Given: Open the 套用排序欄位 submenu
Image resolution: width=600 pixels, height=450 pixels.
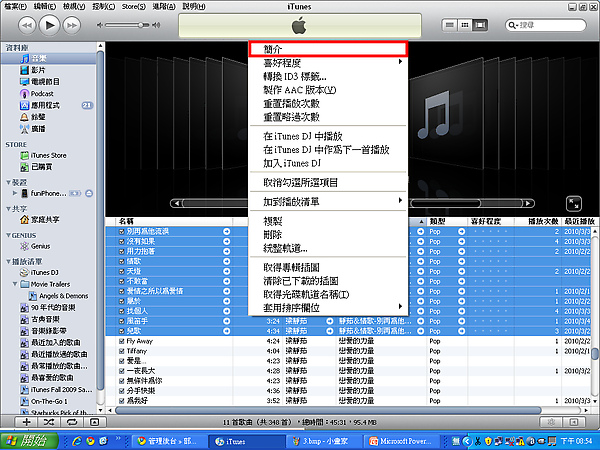Looking at the screenshot, I should click(328, 308).
